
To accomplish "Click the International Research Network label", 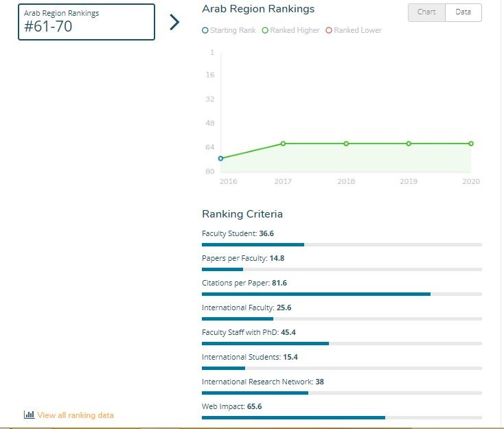I will coord(257,382).
